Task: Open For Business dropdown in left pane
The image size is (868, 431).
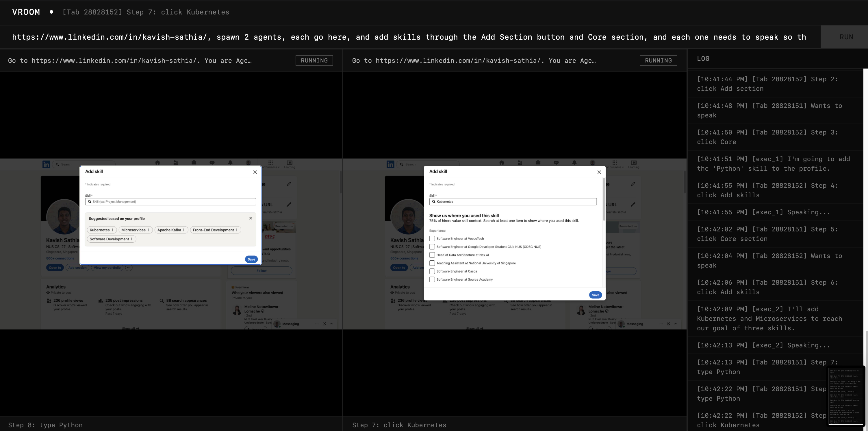Action: point(271,164)
